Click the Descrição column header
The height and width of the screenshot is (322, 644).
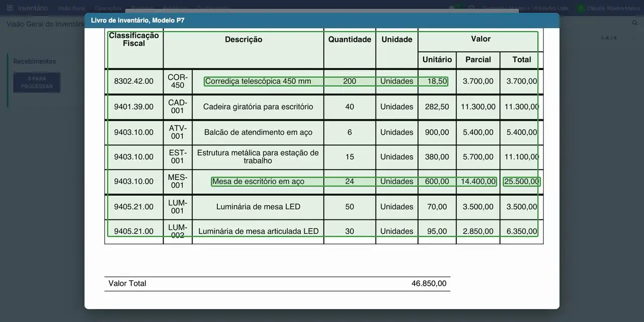tap(244, 39)
